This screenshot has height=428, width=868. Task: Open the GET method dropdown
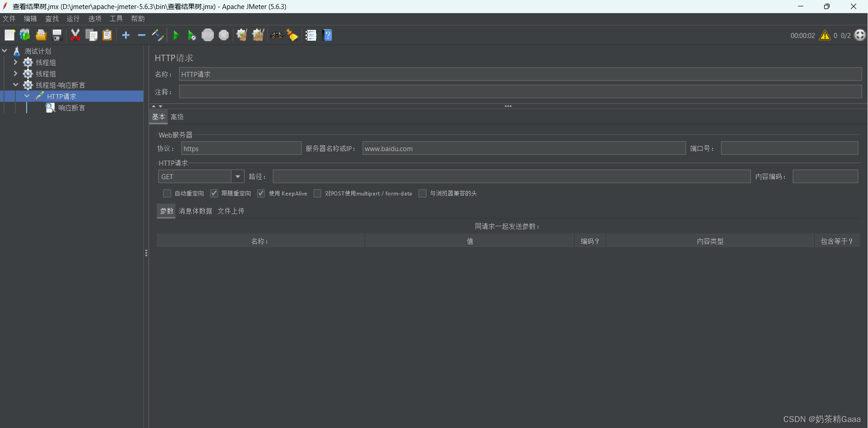[x=237, y=176]
